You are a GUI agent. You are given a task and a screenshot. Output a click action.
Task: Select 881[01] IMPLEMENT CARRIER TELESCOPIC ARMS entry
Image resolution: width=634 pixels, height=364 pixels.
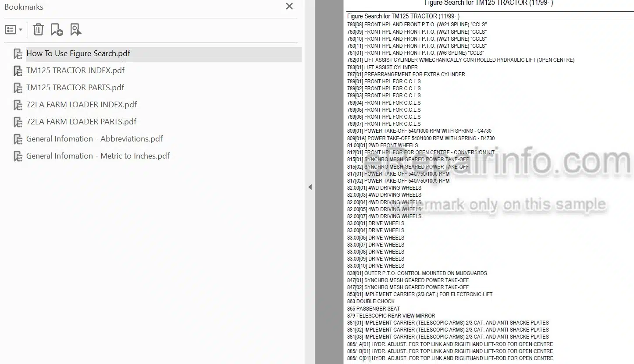coord(448,323)
